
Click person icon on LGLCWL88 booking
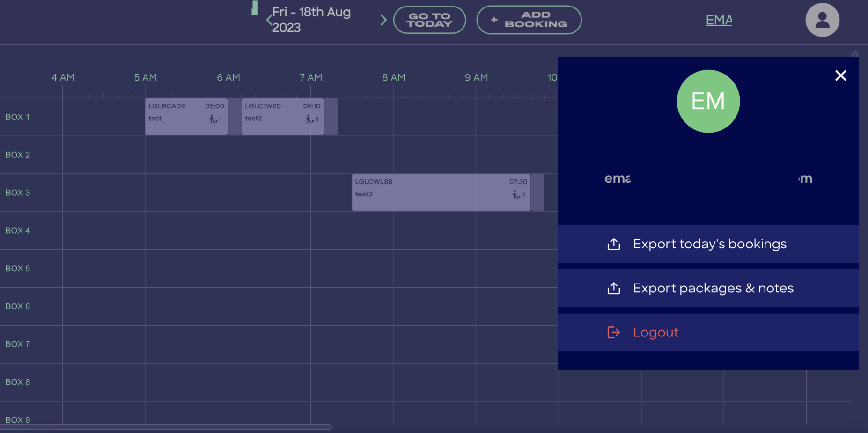[515, 195]
